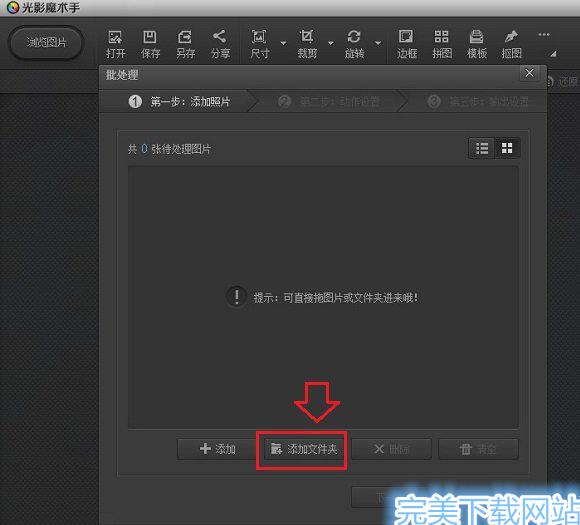The width and height of the screenshot is (580, 525).
Task: Click the 添加 add photos button
Action: [218, 449]
